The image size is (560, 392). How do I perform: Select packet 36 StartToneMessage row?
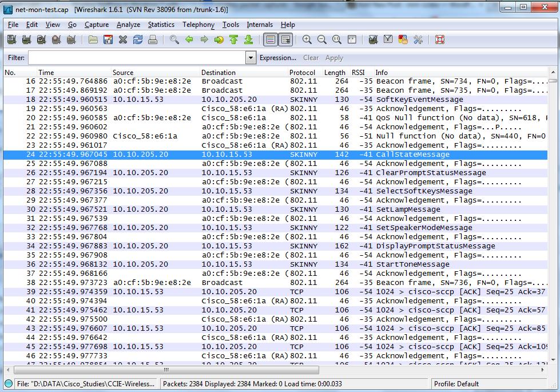pyautogui.click(x=229, y=264)
